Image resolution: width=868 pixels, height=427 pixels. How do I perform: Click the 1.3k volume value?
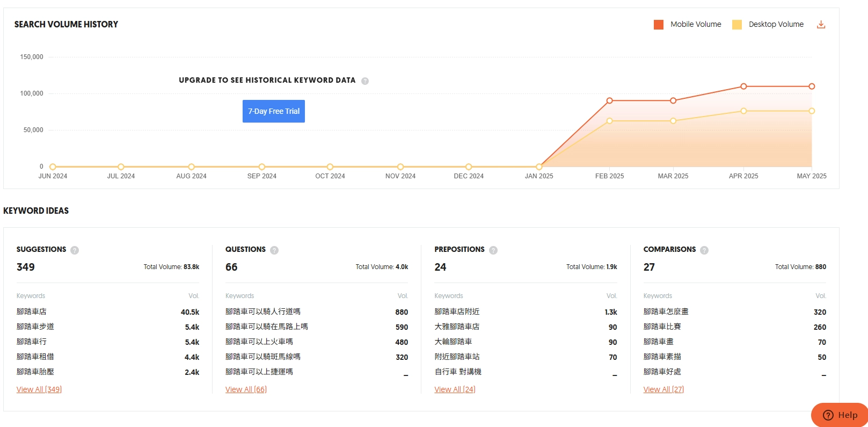(x=611, y=312)
